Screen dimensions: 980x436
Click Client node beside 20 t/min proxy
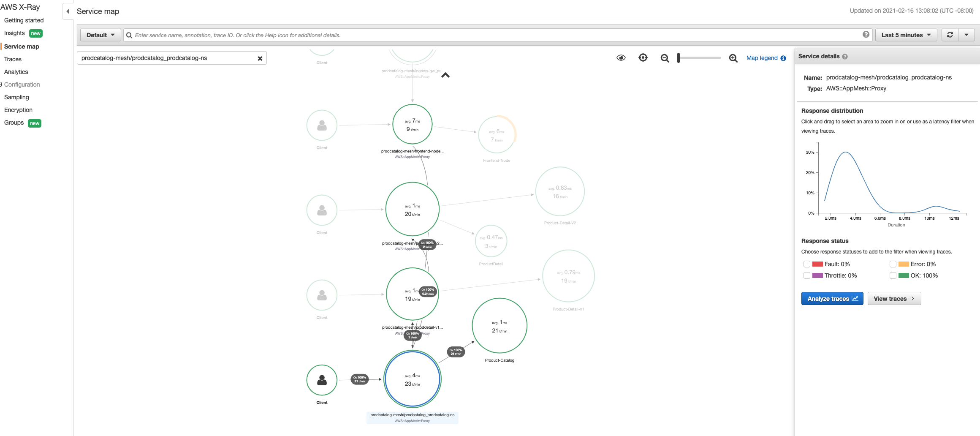click(322, 210)
